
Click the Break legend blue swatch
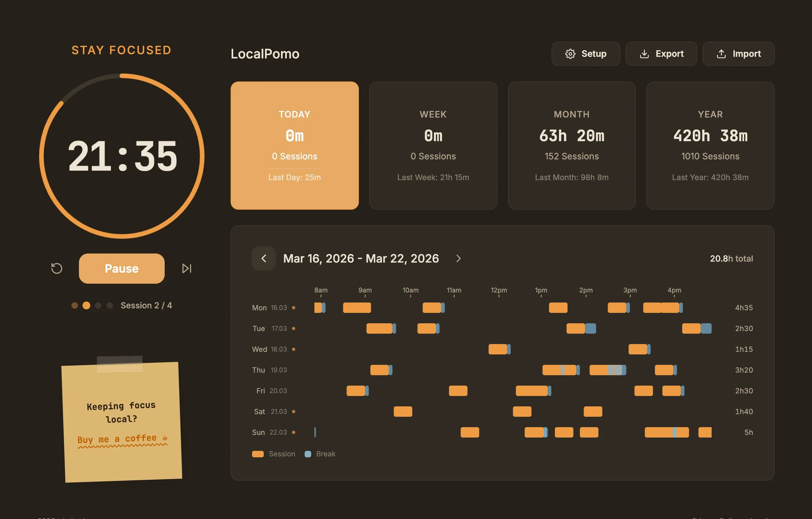308,454
